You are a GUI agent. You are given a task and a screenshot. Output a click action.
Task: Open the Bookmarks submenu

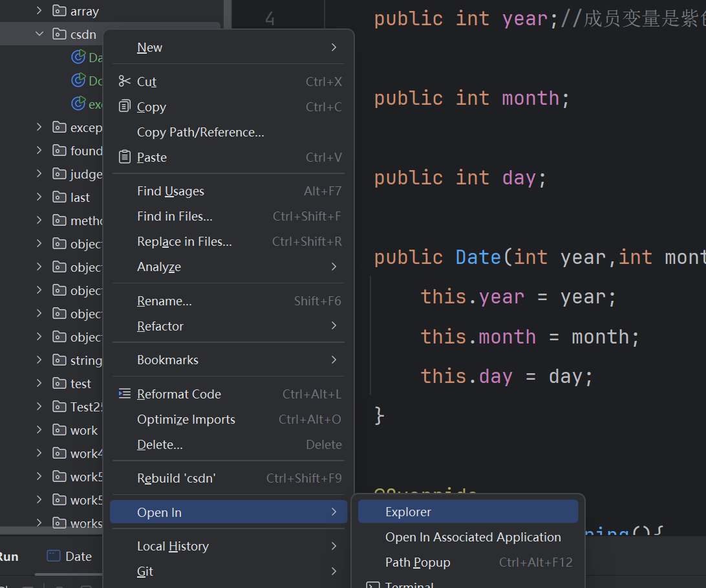tap(228, 360)
